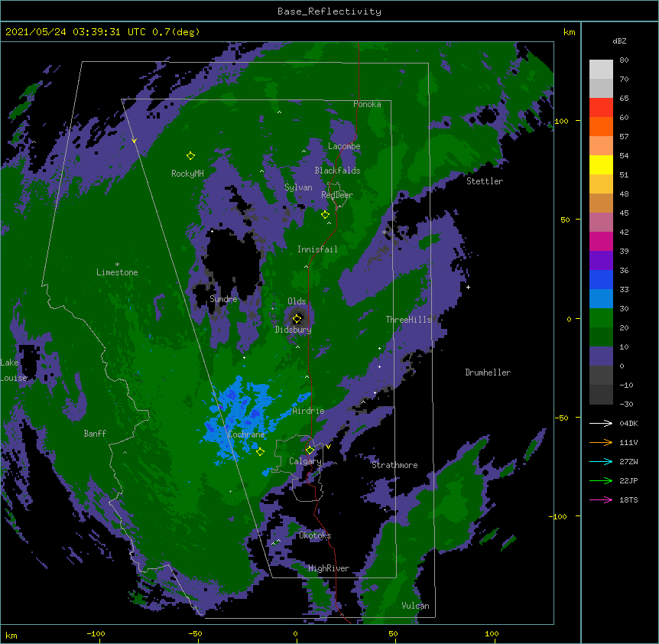Click the RedDeer city label

click(337, 195)
